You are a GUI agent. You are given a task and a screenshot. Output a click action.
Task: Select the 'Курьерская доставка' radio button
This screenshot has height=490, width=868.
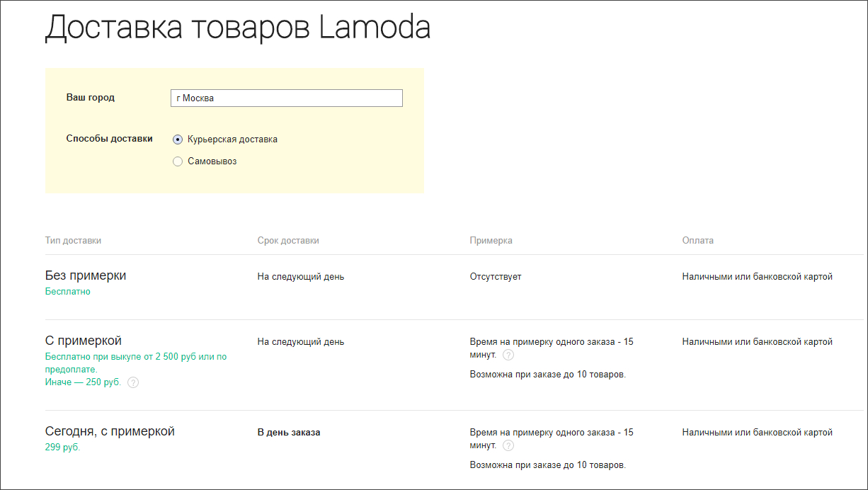[178, 139]
